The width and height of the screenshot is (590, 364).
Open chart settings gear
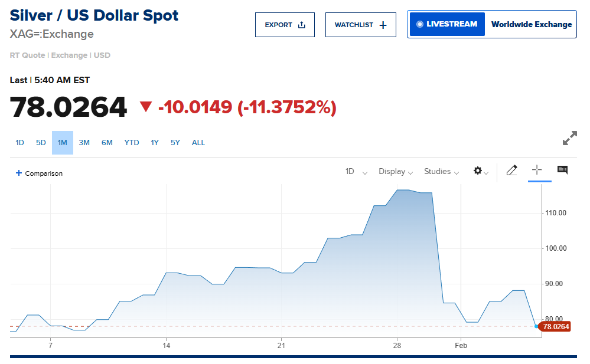click(478, 171)
